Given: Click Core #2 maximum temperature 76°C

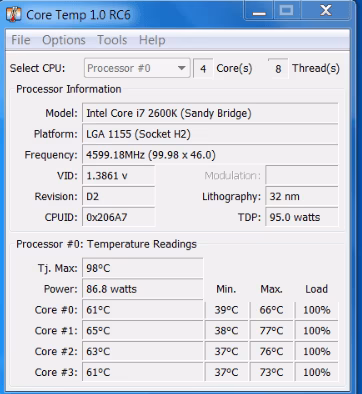Looking at the screenshot, I should [x=271, y=352].
